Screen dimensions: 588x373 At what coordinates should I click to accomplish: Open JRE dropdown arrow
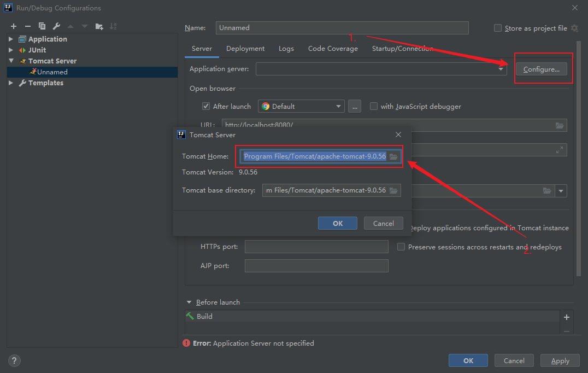pos(561,191)
